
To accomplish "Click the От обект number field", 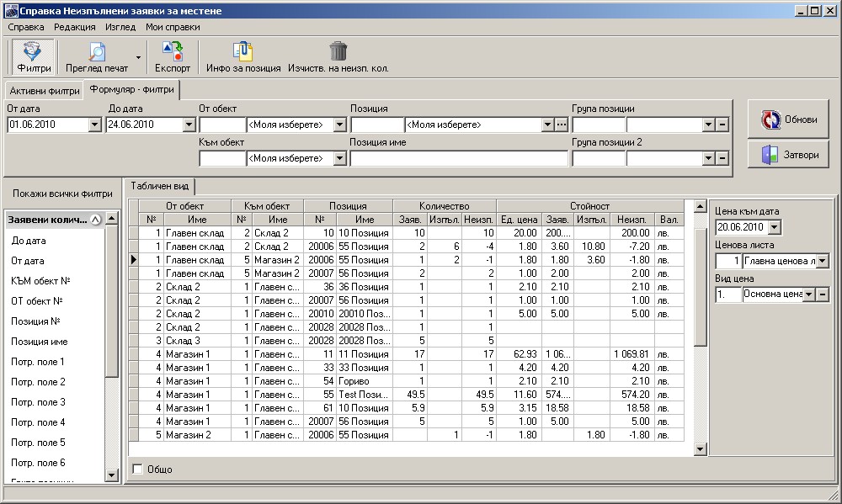I will 222,125.
